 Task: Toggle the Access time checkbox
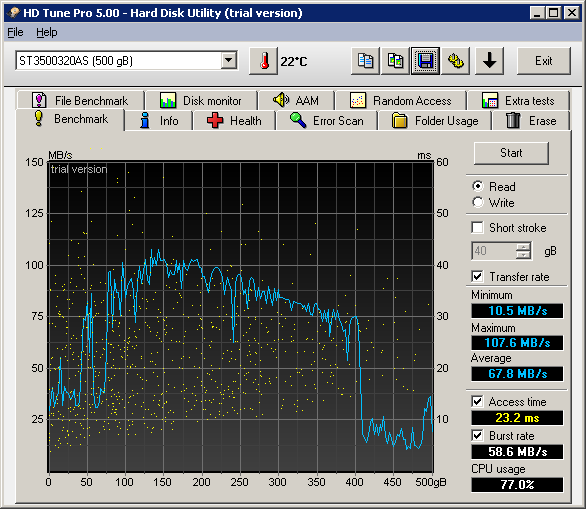(477, 401)
